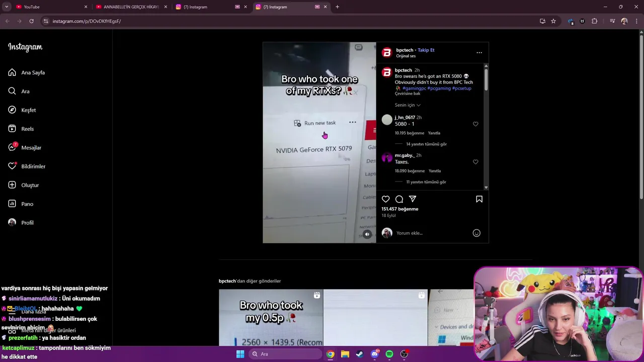
Task: Open #pcsetup hashtag link
Action: [x=462, y=88]
